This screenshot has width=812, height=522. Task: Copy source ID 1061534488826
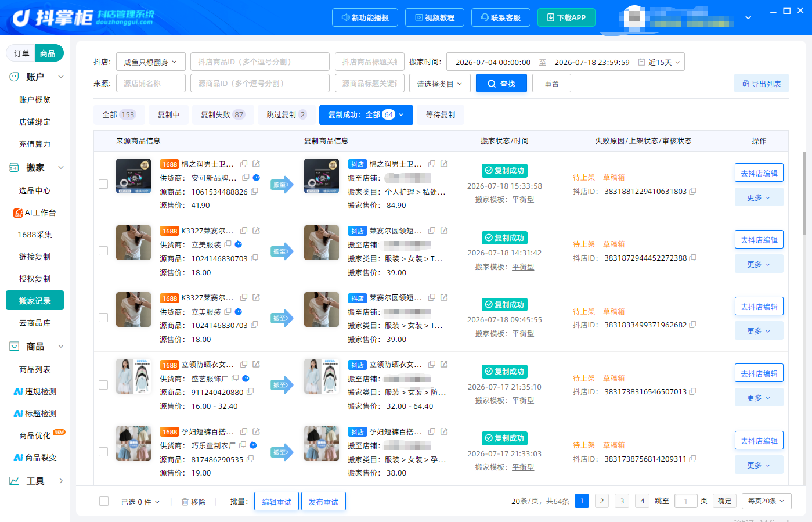tap(254, 192)
